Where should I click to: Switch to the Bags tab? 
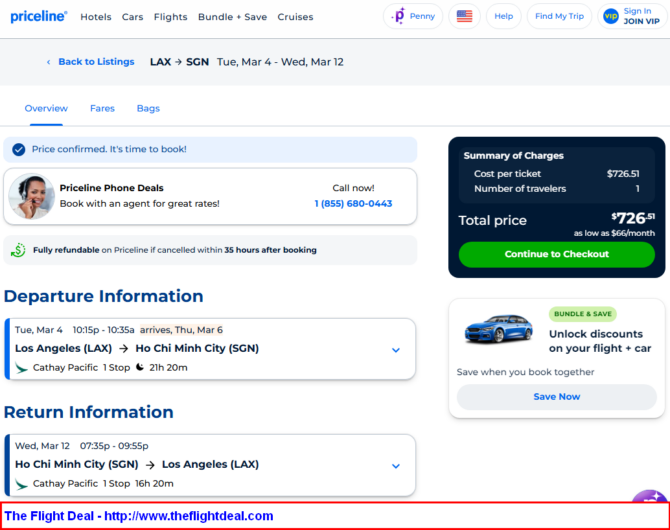(148, 108)
